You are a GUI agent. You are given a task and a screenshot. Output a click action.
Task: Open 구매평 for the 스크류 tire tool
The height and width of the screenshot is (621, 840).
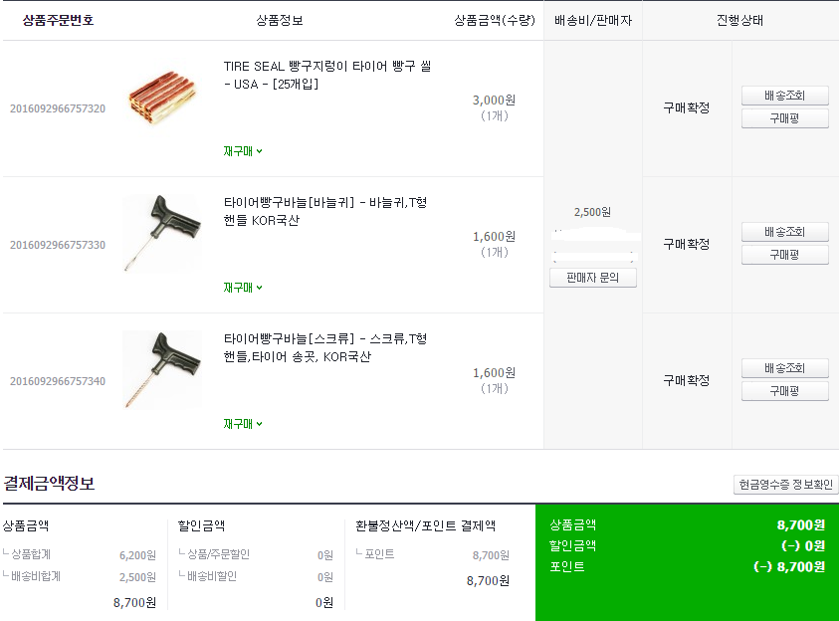coord(784,391)
